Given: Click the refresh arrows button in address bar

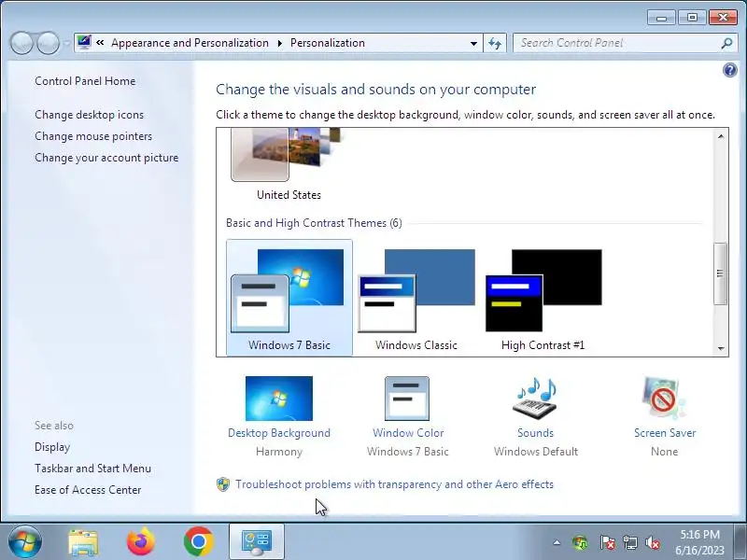Looking at the screenshot, I should (x=495, y=43).
